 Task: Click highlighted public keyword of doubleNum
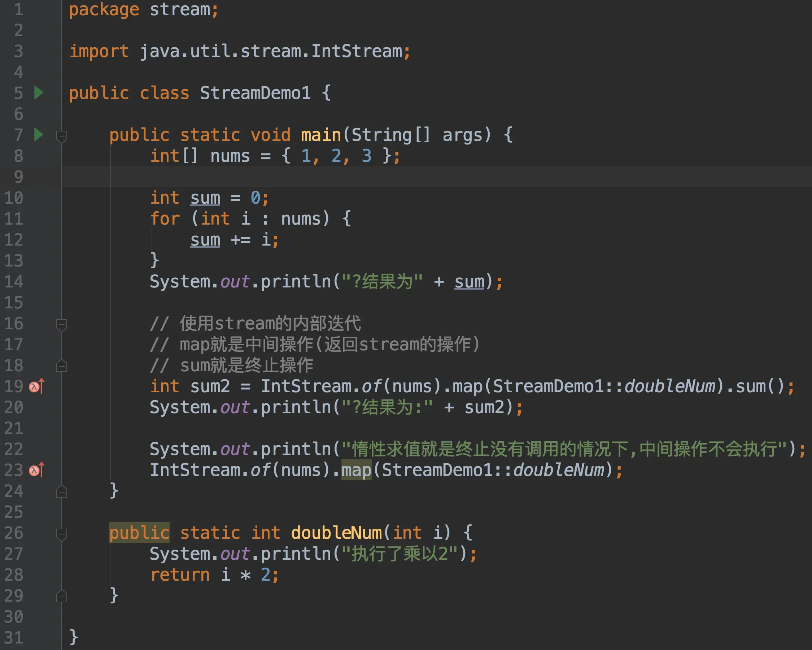139,533
